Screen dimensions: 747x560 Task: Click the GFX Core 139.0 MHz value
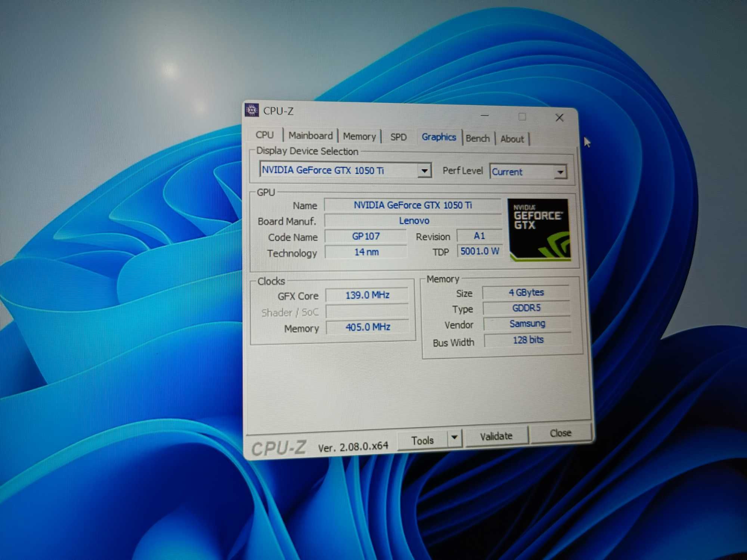coord(367,295)
